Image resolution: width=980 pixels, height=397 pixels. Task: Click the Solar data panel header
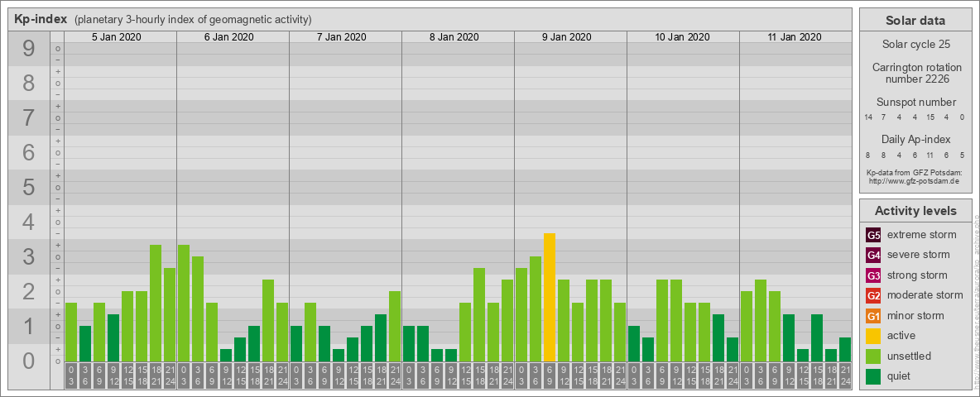pos(915,21)
